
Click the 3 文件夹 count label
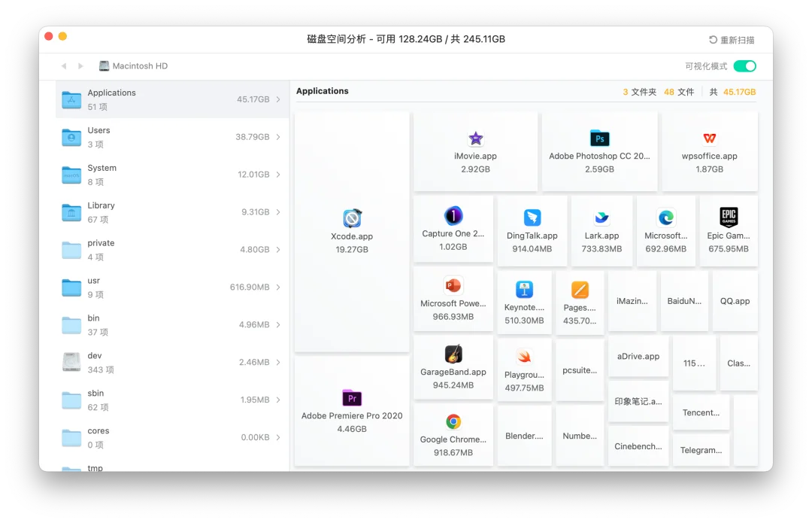coord(640,92)
